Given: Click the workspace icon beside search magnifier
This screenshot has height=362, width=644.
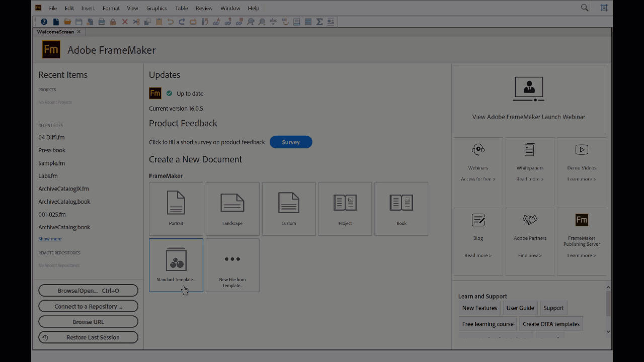Looking at the screenshot, I should [604, 8].
